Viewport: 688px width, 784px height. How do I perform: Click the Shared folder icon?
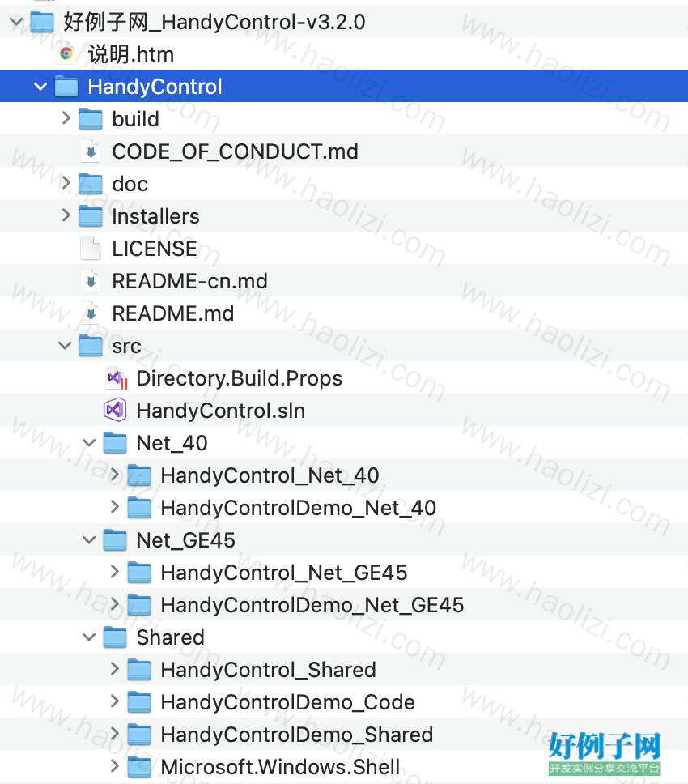[x=115, y=637]
